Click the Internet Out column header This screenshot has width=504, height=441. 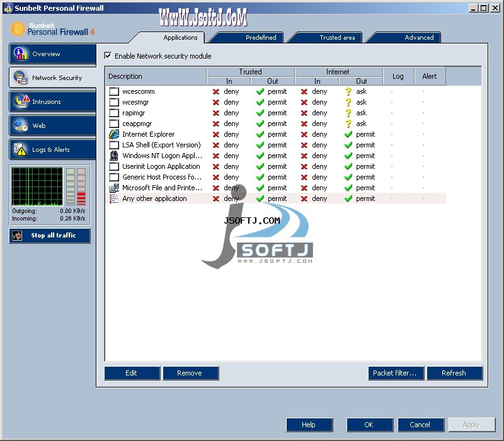pos(361,81)
